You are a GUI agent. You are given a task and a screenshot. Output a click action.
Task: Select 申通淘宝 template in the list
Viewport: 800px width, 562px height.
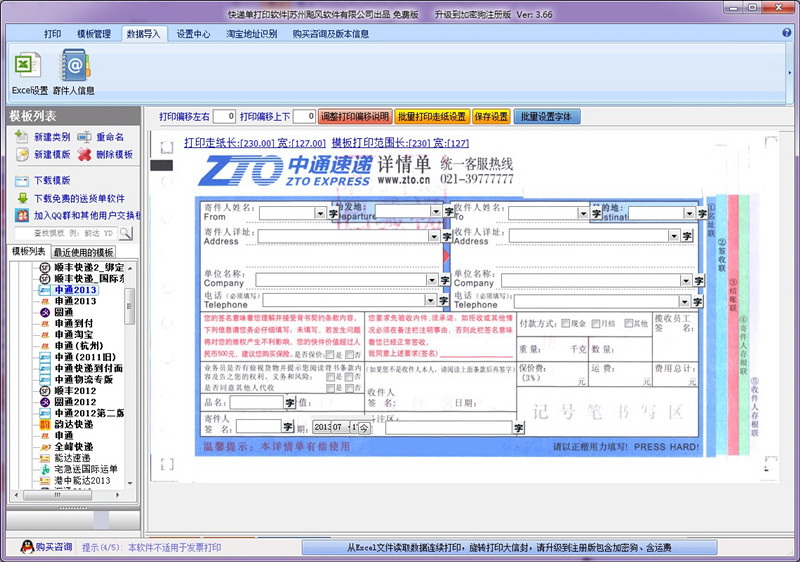(73, 335)
